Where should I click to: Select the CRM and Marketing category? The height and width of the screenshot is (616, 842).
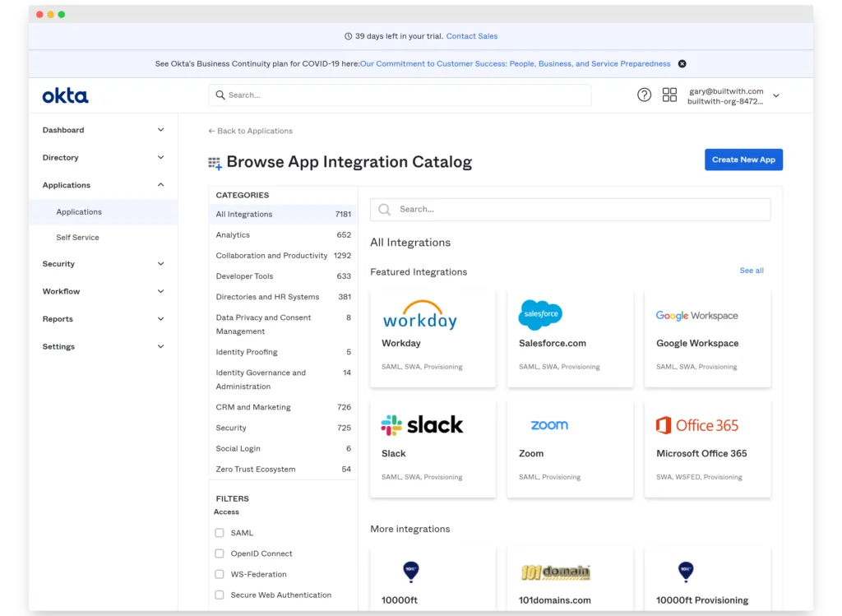click(283, 408)
